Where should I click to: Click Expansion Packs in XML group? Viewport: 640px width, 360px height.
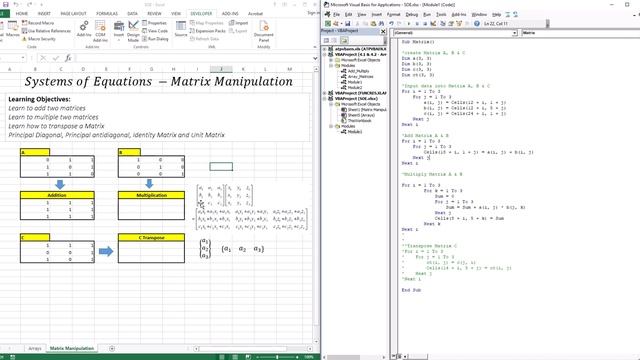point(207,31)
